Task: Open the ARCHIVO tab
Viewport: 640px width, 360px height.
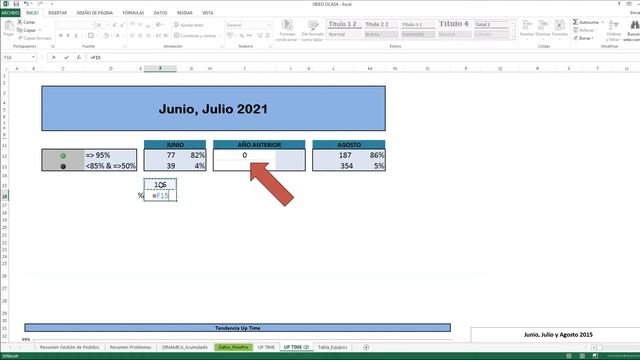Action: pyautogui.click(x=10, y=13)
